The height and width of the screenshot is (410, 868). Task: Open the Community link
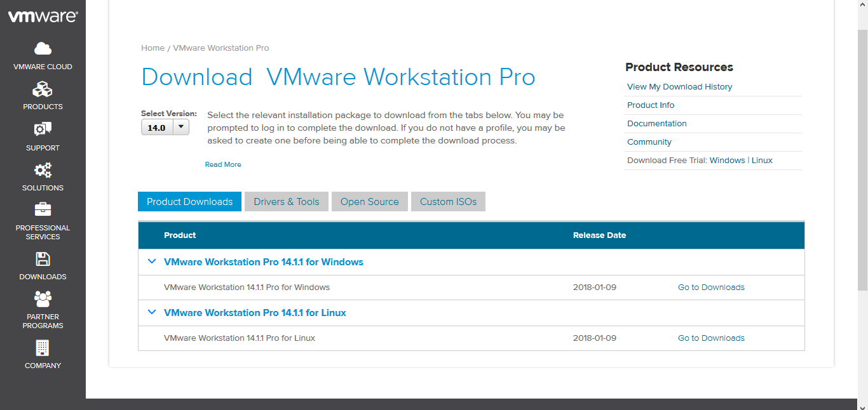649,142
